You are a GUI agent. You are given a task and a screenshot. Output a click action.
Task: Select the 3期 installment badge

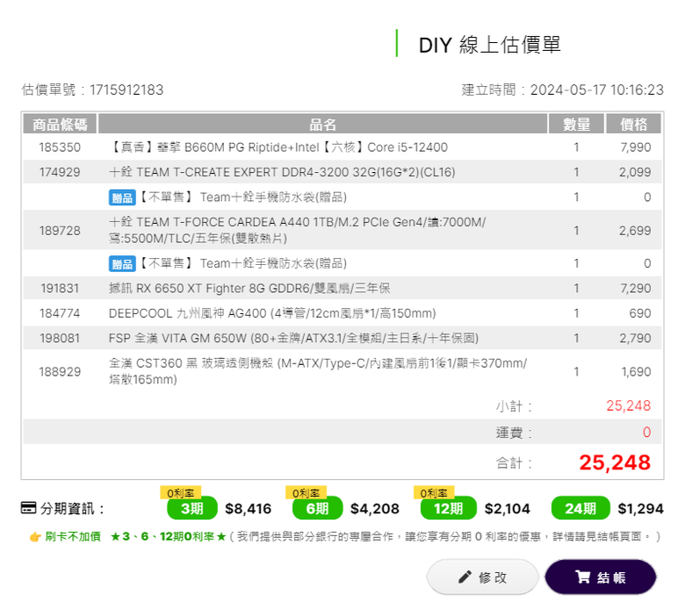point(191,508)
